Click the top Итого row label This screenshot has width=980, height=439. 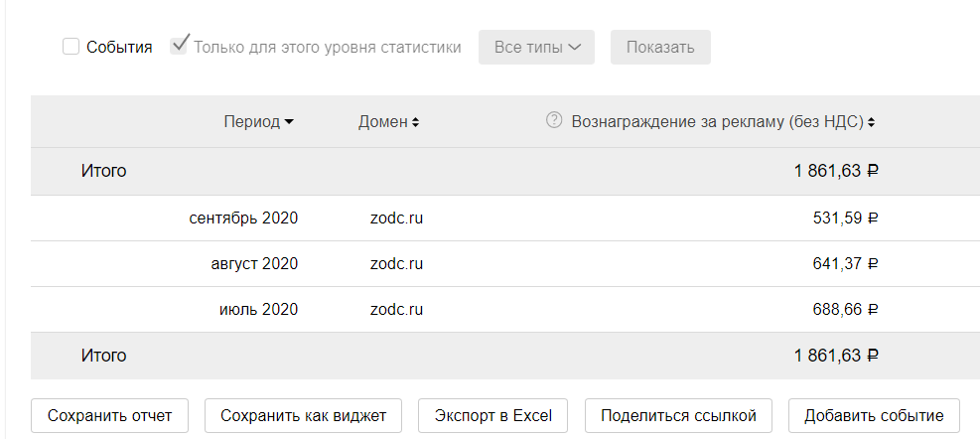103,171
